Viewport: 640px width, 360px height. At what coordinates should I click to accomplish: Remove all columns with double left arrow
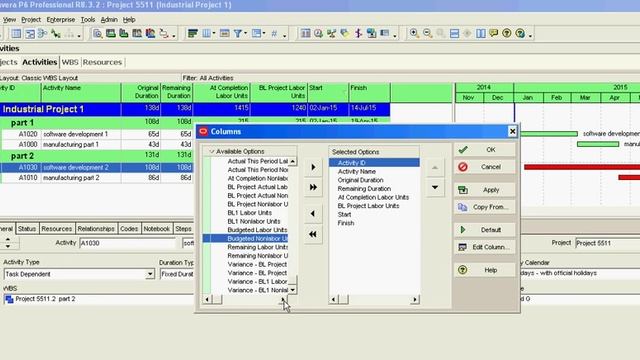click(x=313, y=234)
